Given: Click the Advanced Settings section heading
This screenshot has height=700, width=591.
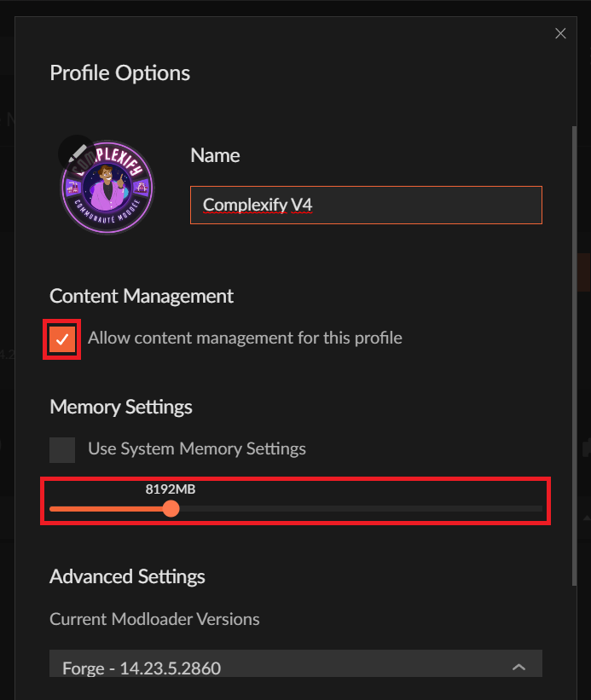Looking at the screenshot, I should pos(128,576).
